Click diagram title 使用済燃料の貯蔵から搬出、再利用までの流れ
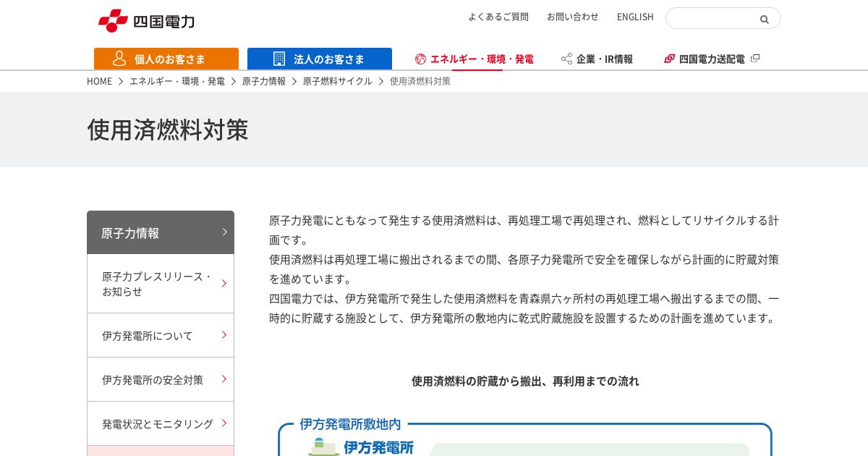868x456 pixels. (x=525, y=381)
